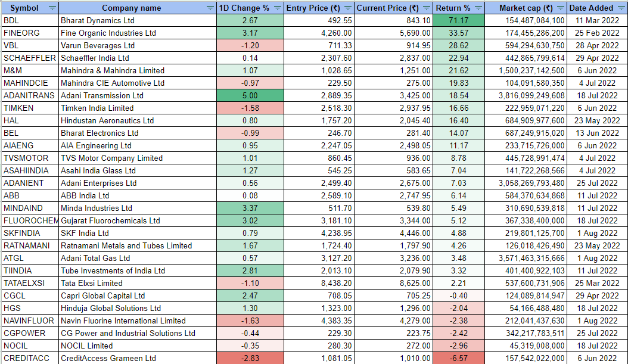The height and width of the screenshot is (364, 628).
Task: Click MINDAIND 1D change 3.37 cell
Action: [250, 209]
